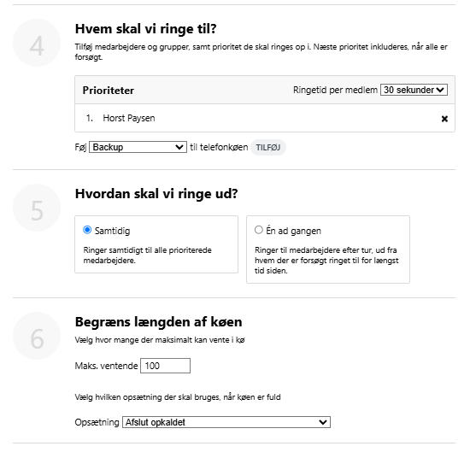Open the Backup selection dropdown

point(138,147)
